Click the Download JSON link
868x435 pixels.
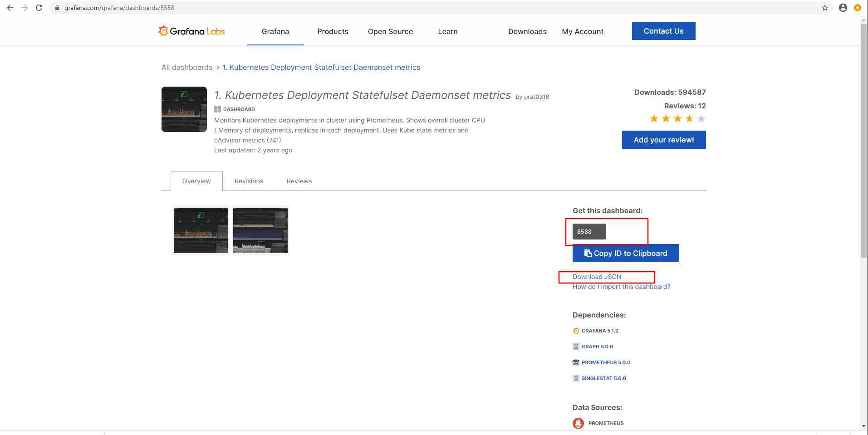pos(597,277)
